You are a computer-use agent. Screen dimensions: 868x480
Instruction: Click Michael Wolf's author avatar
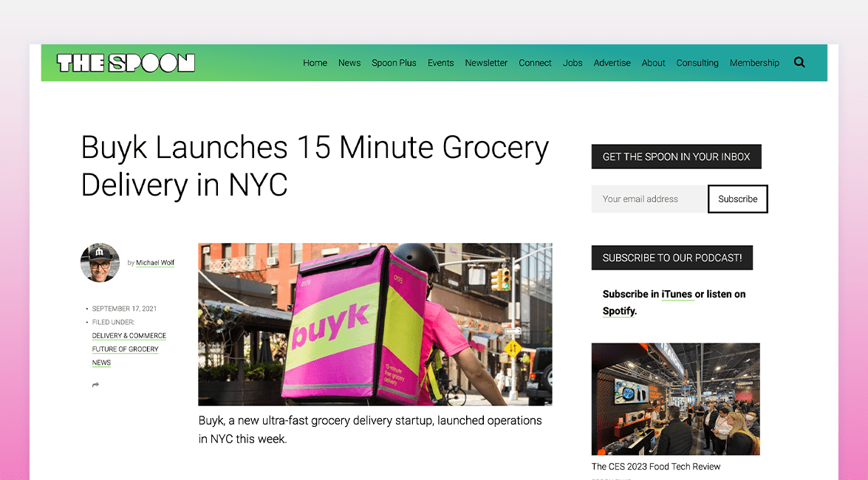click(x=100, y=262)
